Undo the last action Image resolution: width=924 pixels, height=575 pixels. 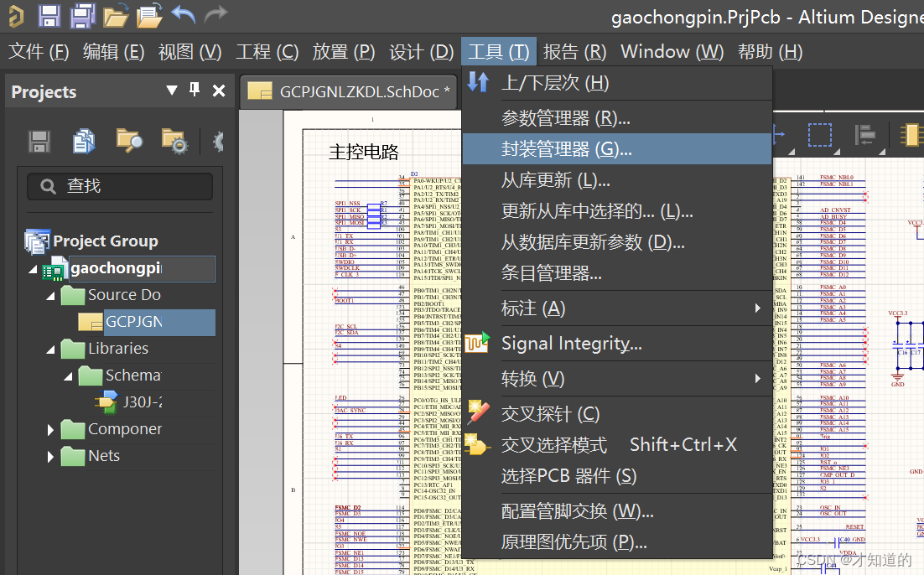181,15
